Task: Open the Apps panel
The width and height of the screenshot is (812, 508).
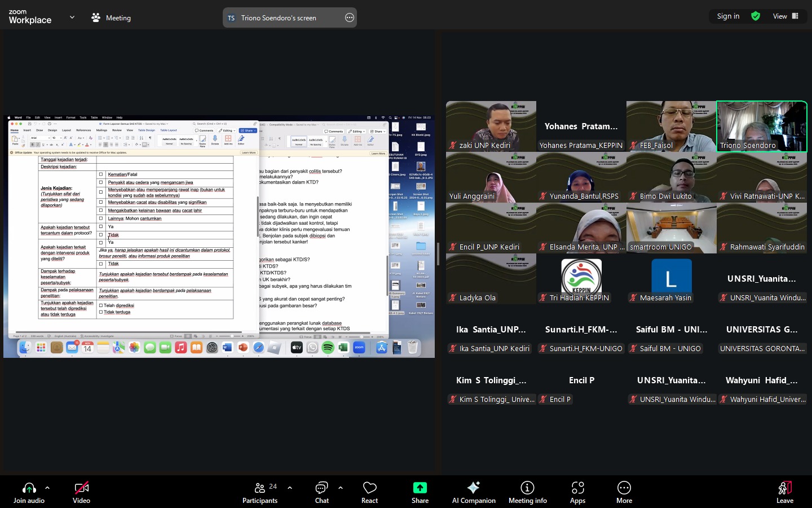Action: pyautogui.click(x=577, y=489)
